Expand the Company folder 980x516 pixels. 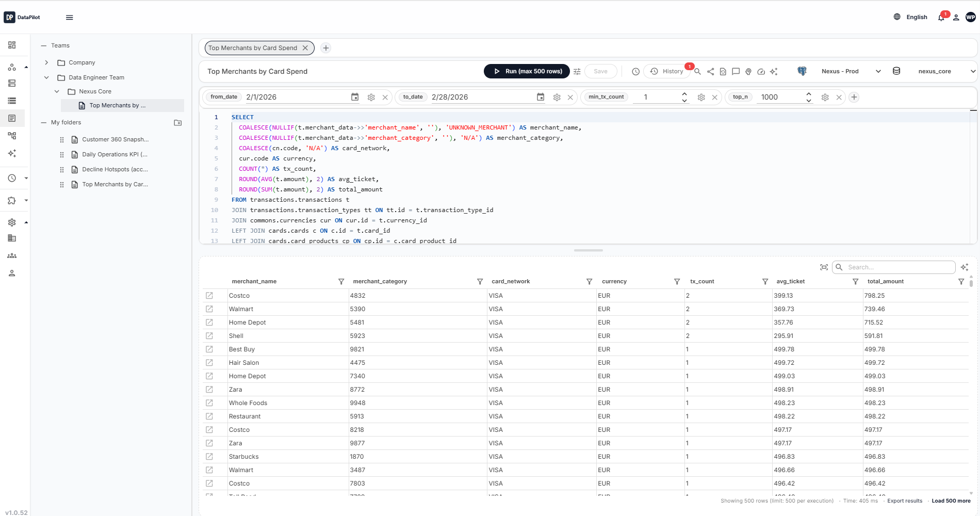click(46, 62)
